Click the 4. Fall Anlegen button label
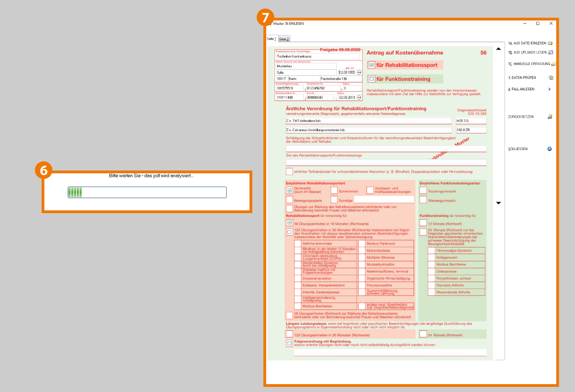This screenshot has width=575, height=392. tap(521, 89)
